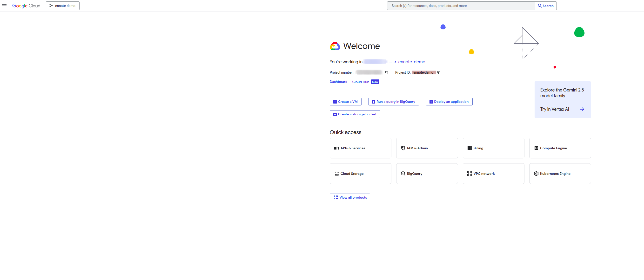Copy the project ID
The width and height of the screenshot is (644, 280).
[439, 72]
